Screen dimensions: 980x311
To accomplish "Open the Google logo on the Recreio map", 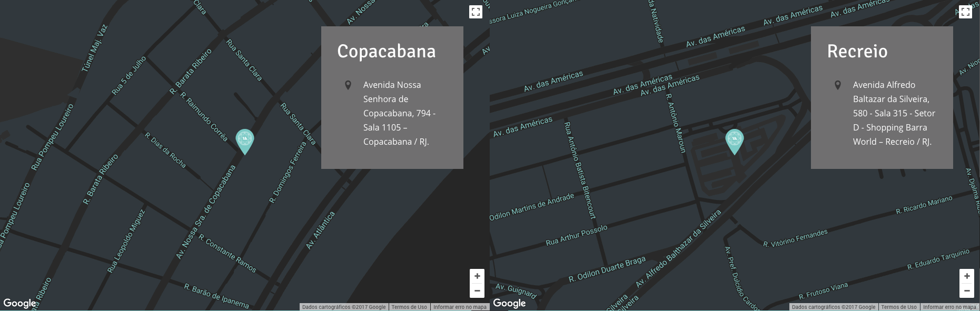I will tap(509, 303).
